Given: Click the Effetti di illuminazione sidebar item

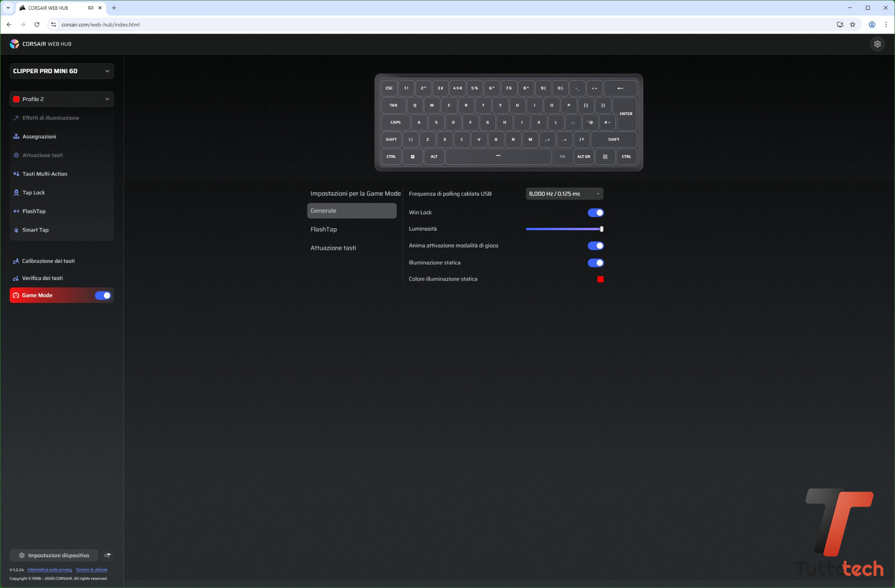Looking at the screenshot, I should 62,118.
